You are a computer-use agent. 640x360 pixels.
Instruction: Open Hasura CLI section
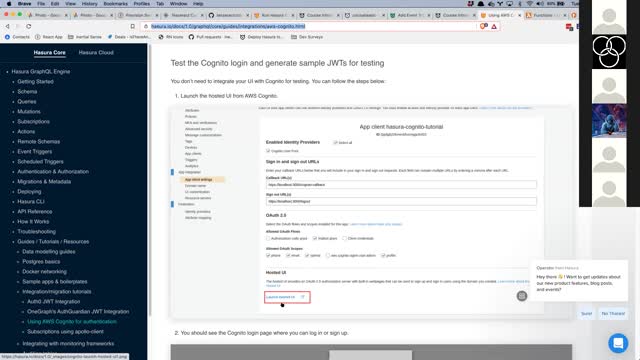pos(31,202)
